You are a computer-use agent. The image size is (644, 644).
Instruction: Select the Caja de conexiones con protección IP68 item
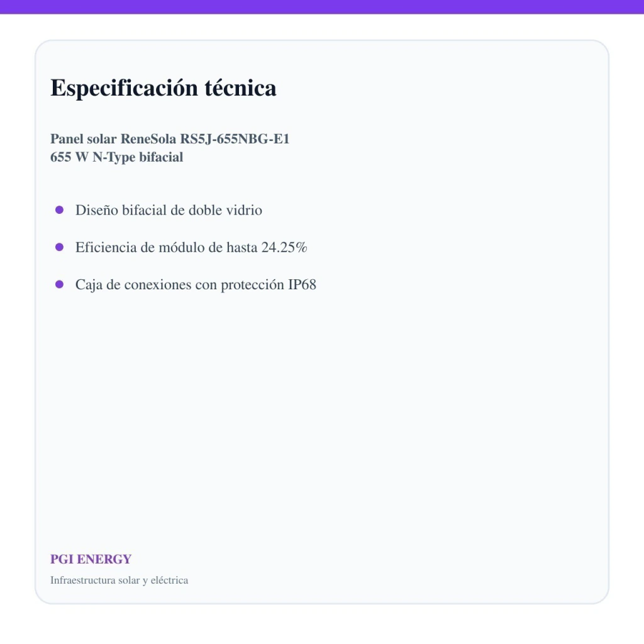[196, 285]
